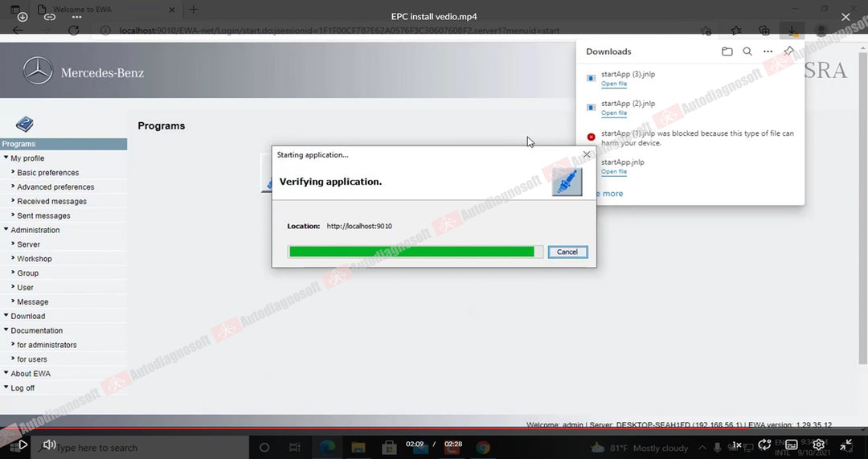Viewport: 868px width, 459px height.
Task: Open Downloads panel more options ellipsis
Action: 768,51
